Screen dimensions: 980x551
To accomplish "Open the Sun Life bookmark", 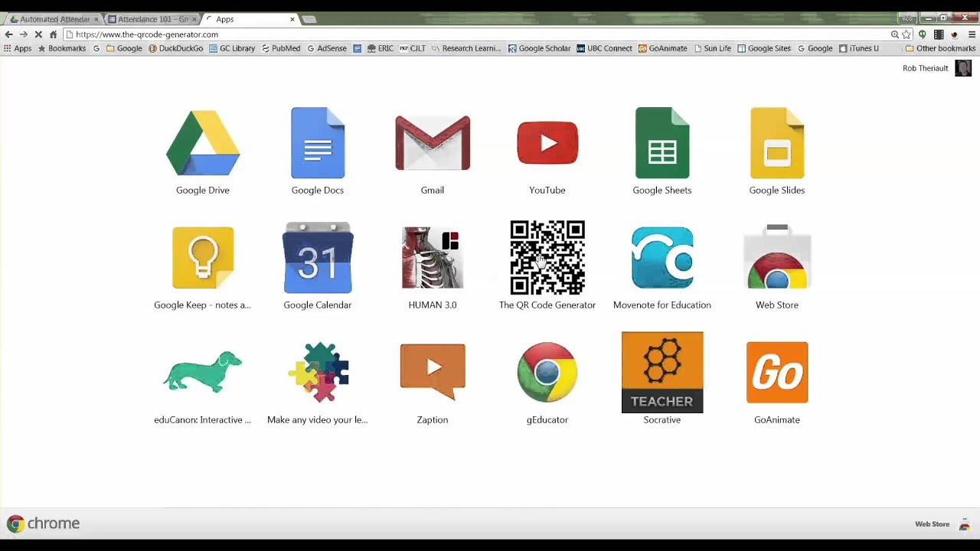I will 713,48.
